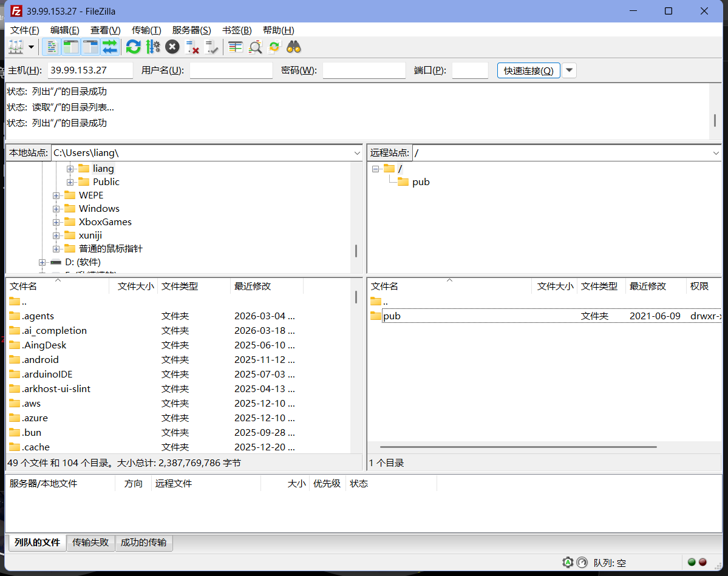This screenshot has width=728, height=576.
Task: Sort remote files by 权限 column
Action: coord(703,286)
